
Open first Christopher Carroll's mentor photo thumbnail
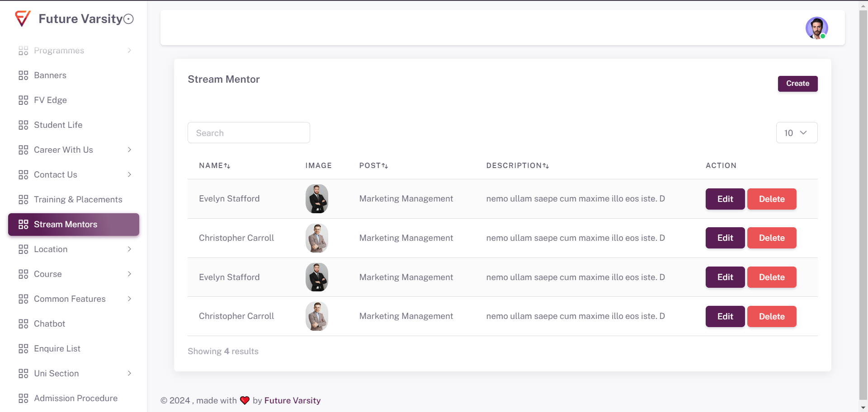[x=316, y=238]
